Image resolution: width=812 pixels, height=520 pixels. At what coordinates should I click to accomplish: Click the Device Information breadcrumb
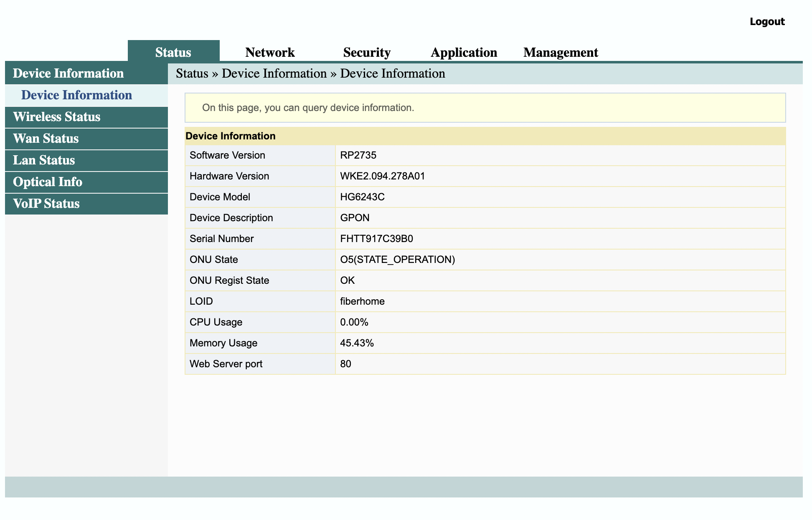(x=274, y=73)
